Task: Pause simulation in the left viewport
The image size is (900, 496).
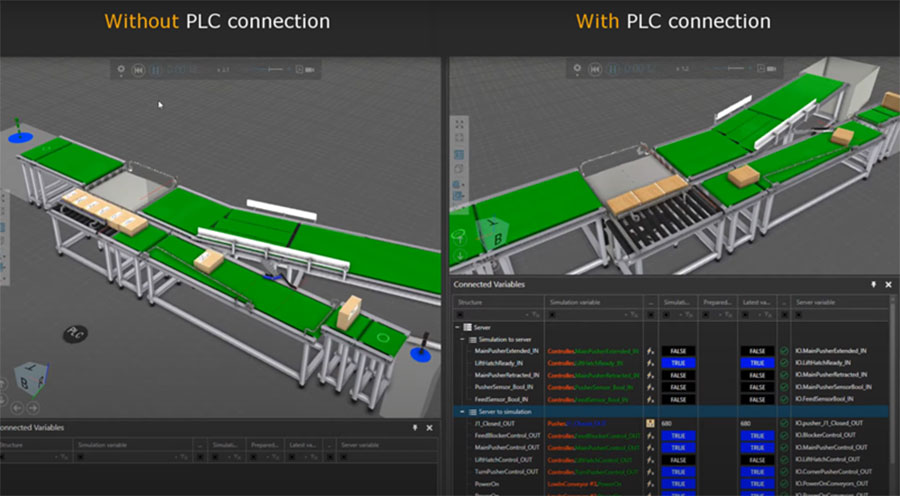Action: pos(153,70)
